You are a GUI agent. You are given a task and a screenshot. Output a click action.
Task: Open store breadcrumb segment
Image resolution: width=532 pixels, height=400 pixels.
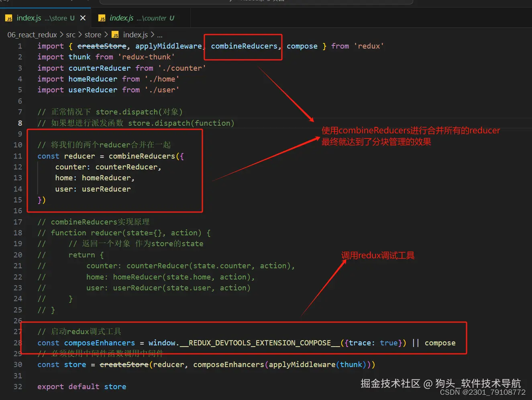coord(93,35)
